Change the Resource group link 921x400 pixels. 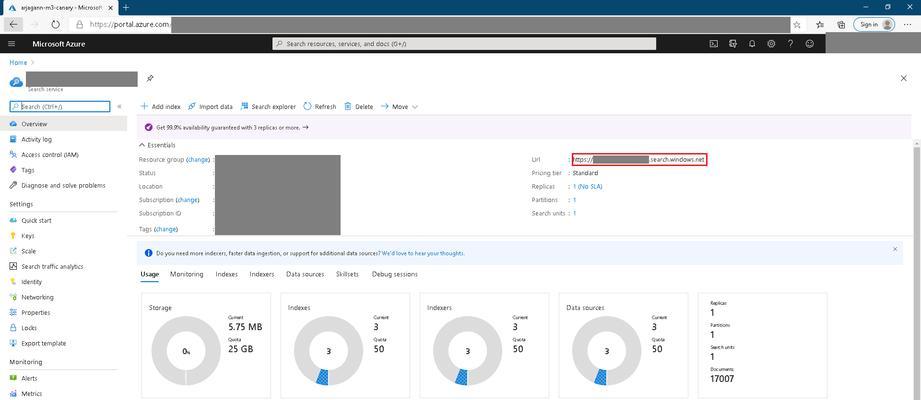point(198,160)
